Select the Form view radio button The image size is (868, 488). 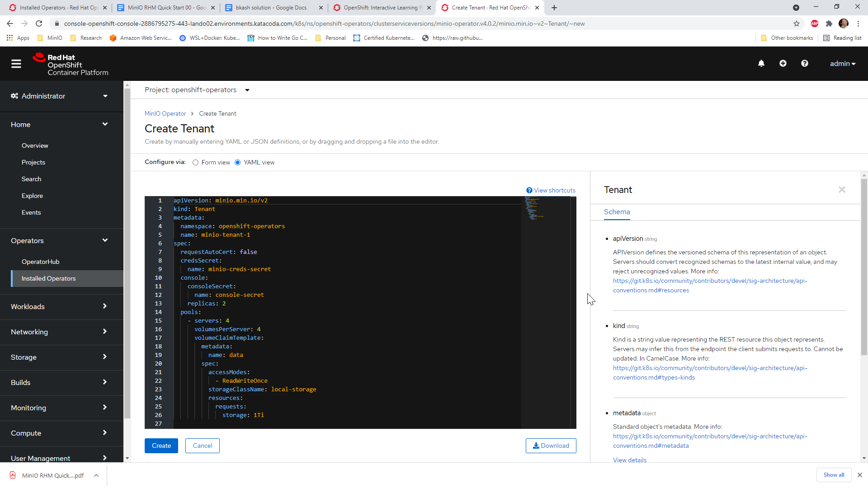pos(195,163)
